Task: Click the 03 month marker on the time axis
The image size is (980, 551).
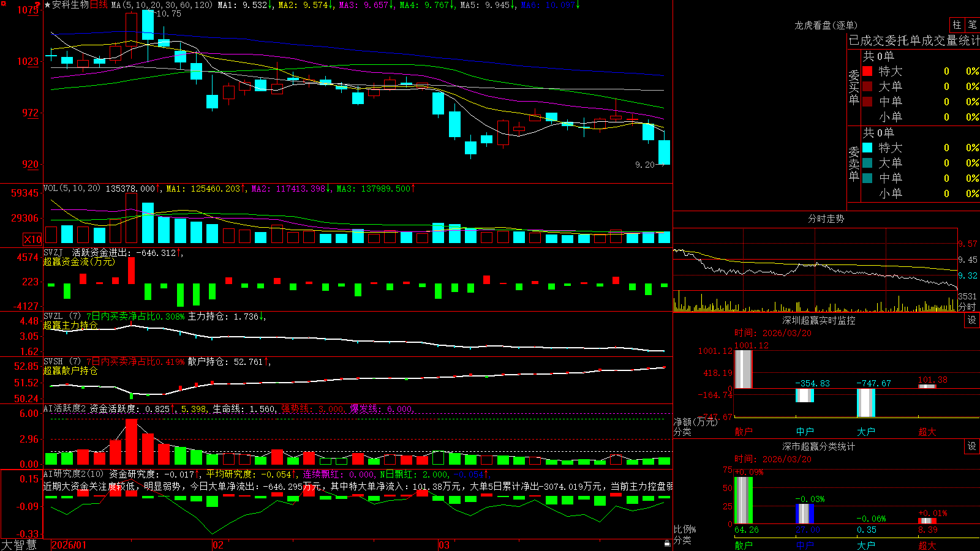Action: (x=444, y=545)
